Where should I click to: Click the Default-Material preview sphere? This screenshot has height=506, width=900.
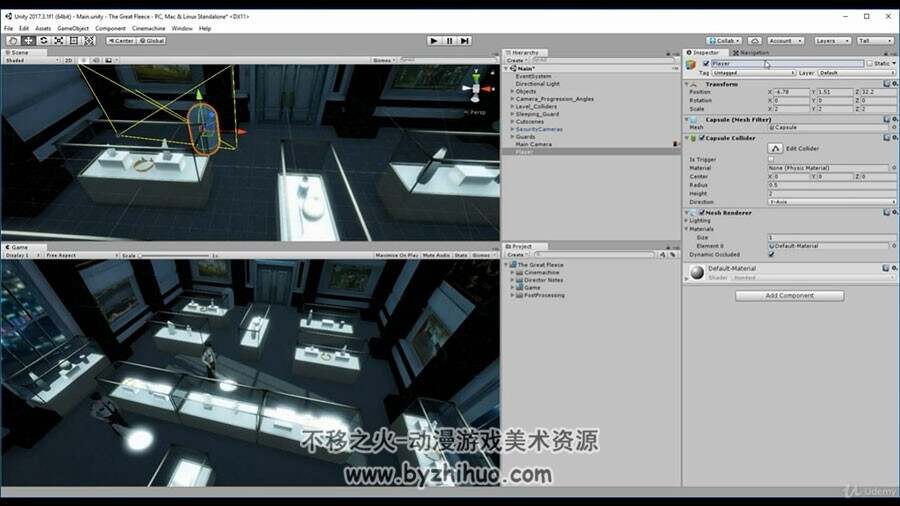click(697, 272)
